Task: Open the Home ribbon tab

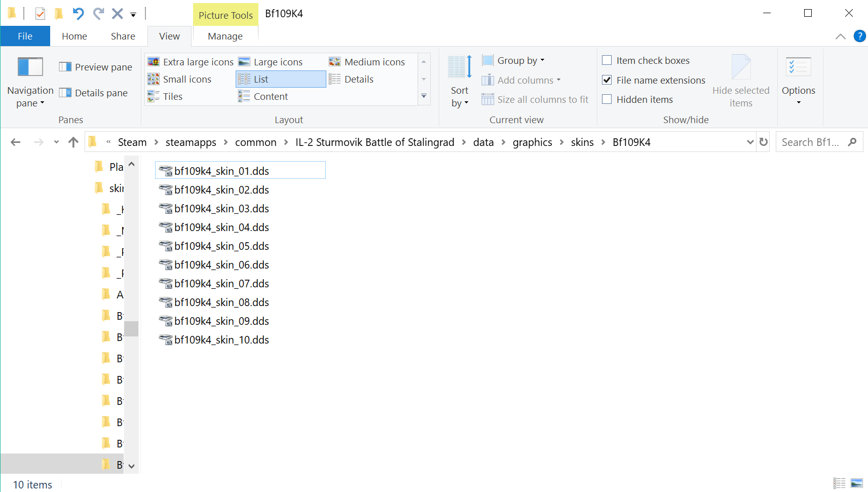Action: (74, 36)
